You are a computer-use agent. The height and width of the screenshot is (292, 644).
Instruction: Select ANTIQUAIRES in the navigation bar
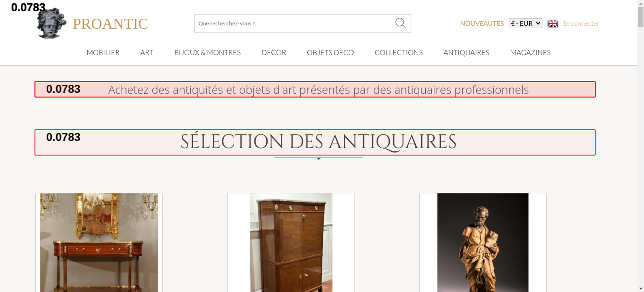pos(466,52)
